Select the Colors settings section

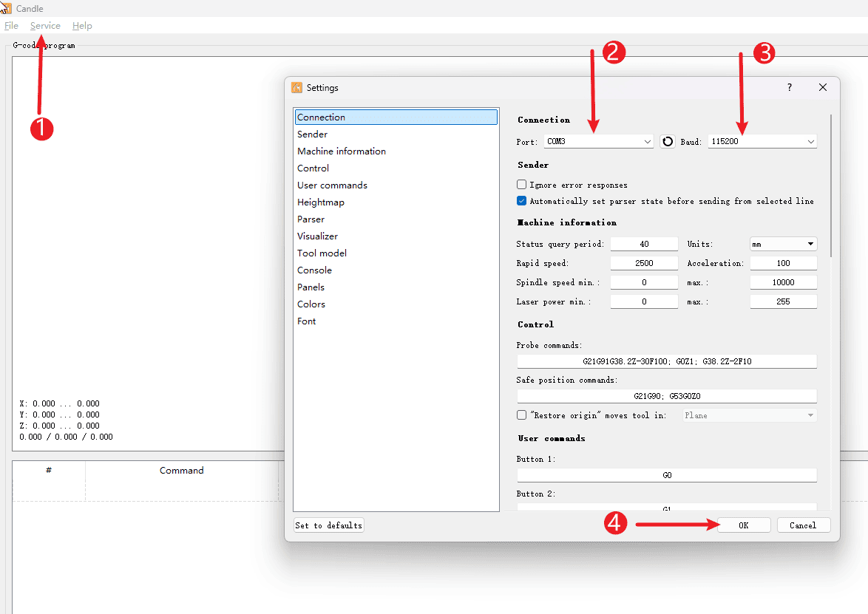coord(311,304)
